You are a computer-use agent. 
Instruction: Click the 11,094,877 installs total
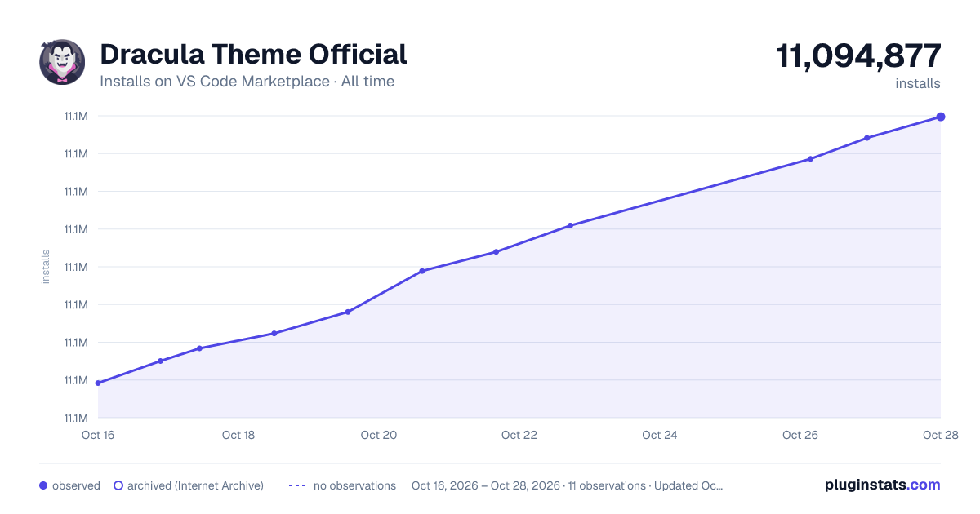coord(858,56)
